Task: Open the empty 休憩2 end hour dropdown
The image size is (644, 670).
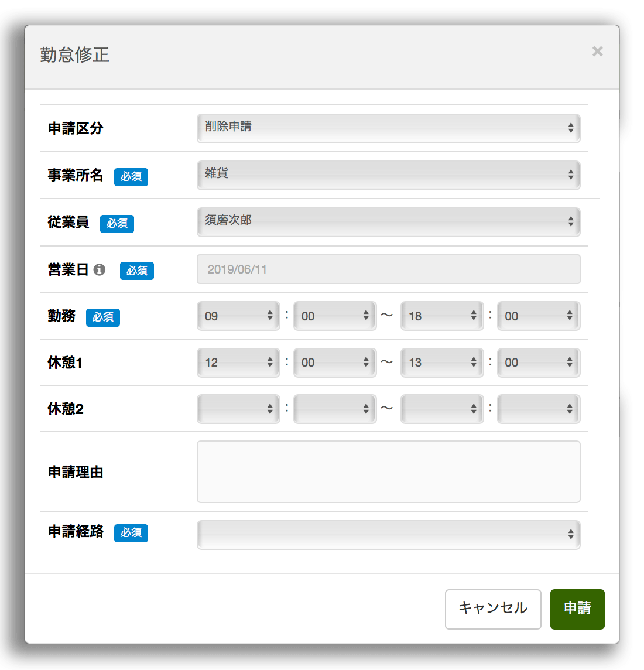Action: coord(442,409)
